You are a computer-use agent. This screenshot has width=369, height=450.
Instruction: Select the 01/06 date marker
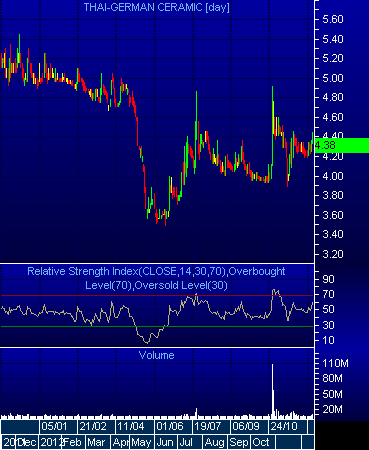[x=169, y=426]
